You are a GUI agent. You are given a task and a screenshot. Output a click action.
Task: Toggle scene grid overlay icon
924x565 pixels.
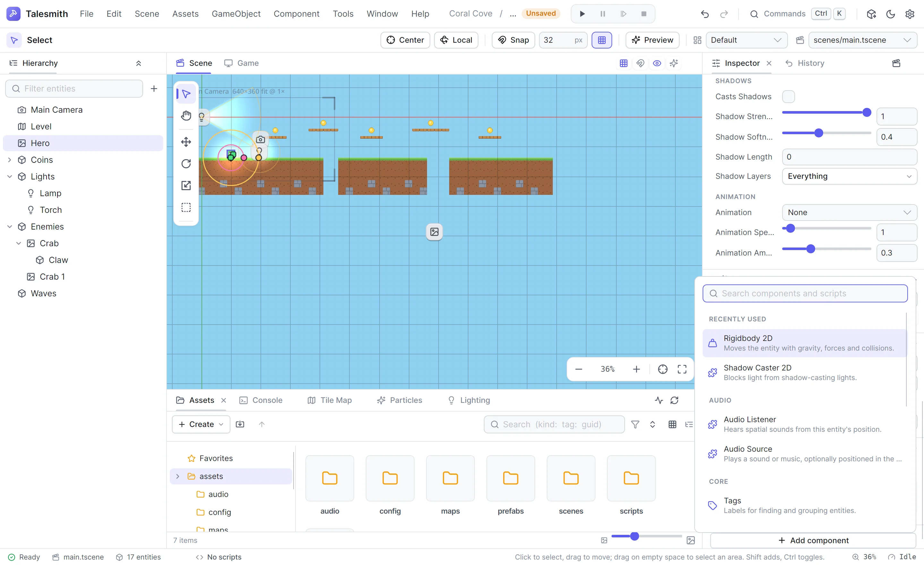click(624, 63)
